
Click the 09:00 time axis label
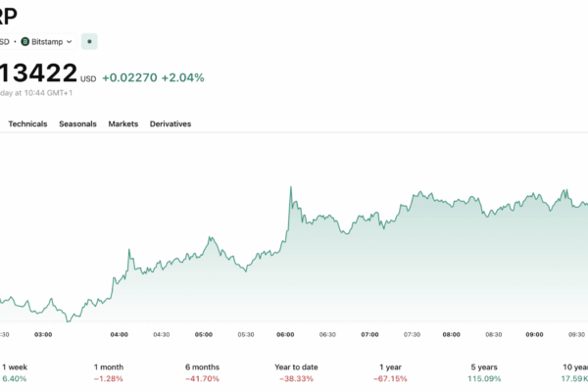(x=534, y=334)
